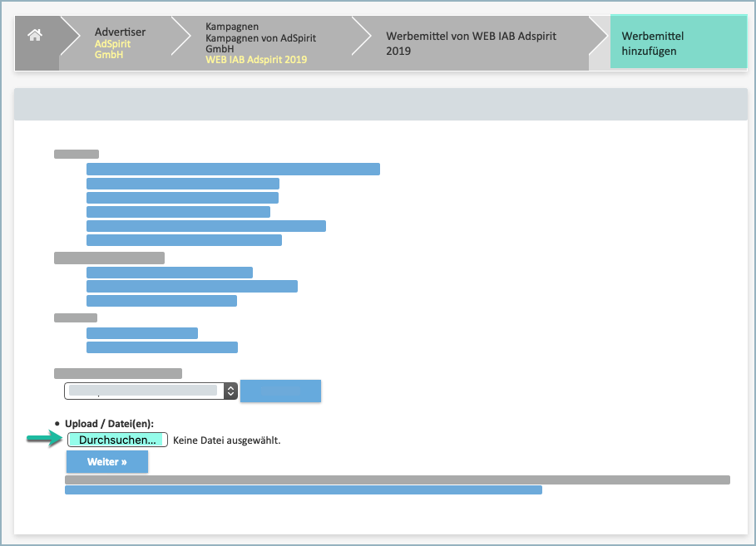Click the topmost, longest blurred blue link
This screenshot has width=756, height=546.
(x=233, y=170)
